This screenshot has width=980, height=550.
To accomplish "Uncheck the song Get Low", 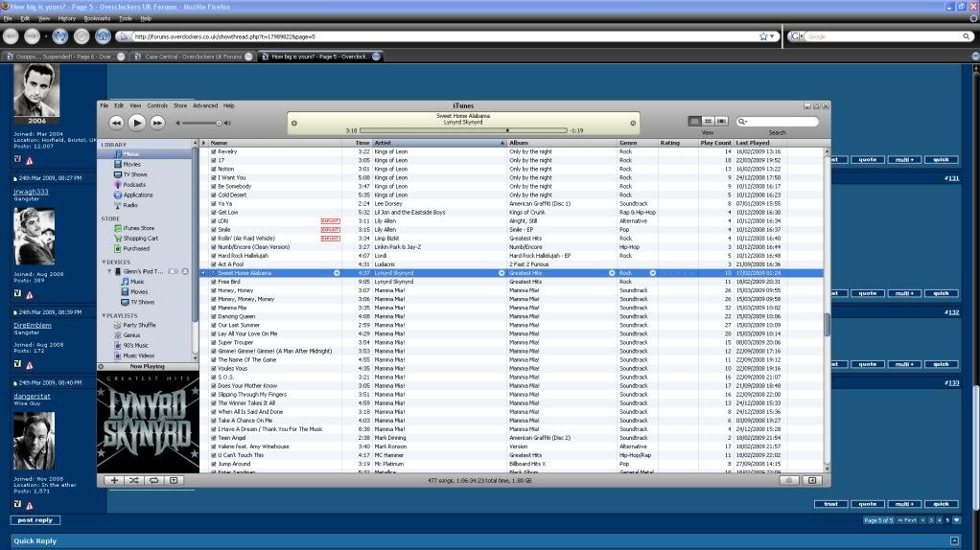I will pos(214,213).
